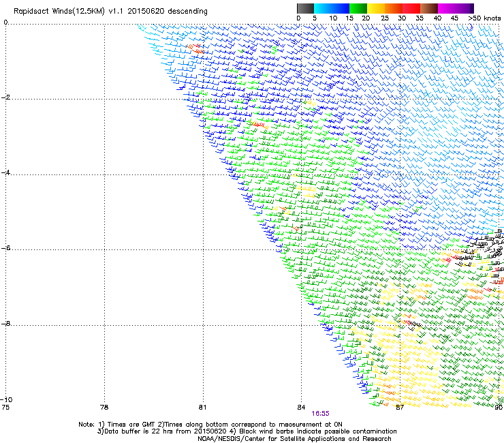Screen dimensions: 504x443
Task: Click the '45' label under the color legend
Action: [x=454, y=18]
